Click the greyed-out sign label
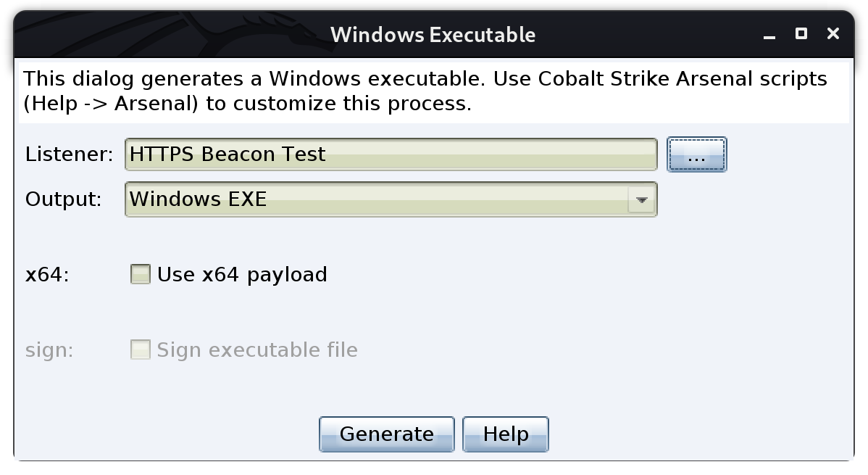The width and height of the screenshot is (868, 475). coord(49,350)
